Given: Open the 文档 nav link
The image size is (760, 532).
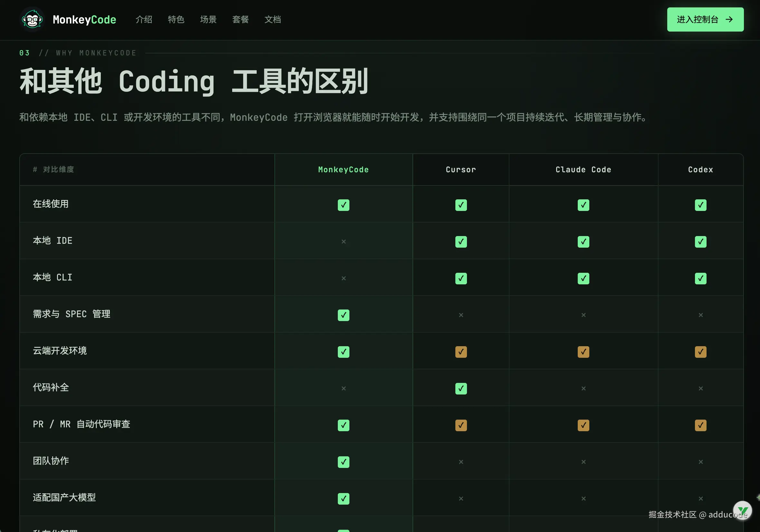Looking at the screenshot, I should 273,20.
